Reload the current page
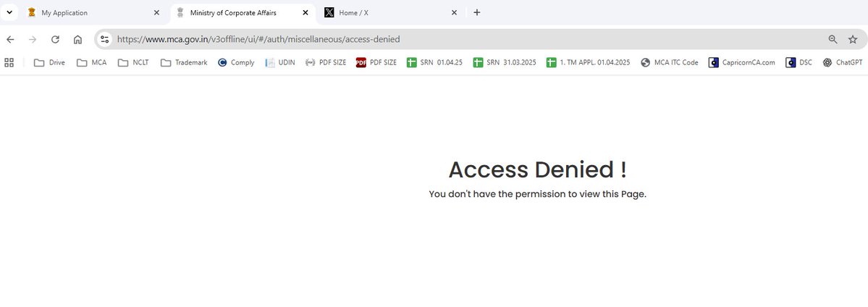 coord(55,39)
